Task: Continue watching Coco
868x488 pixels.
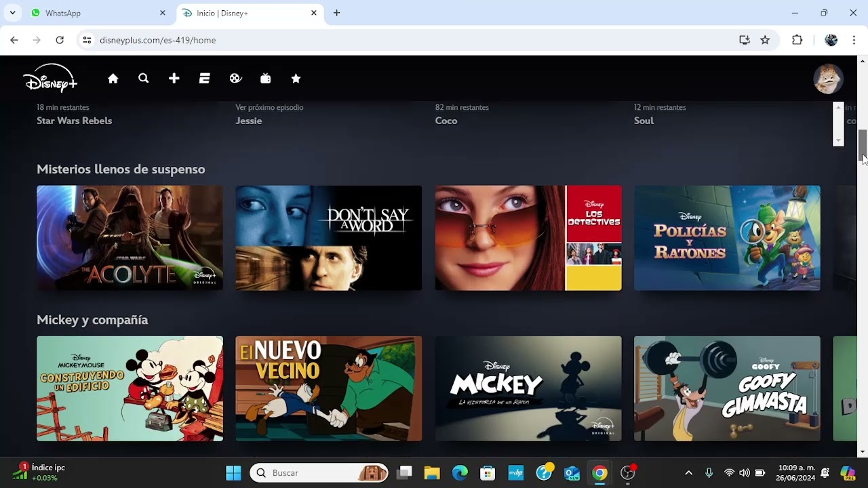Action: point(446,121)
